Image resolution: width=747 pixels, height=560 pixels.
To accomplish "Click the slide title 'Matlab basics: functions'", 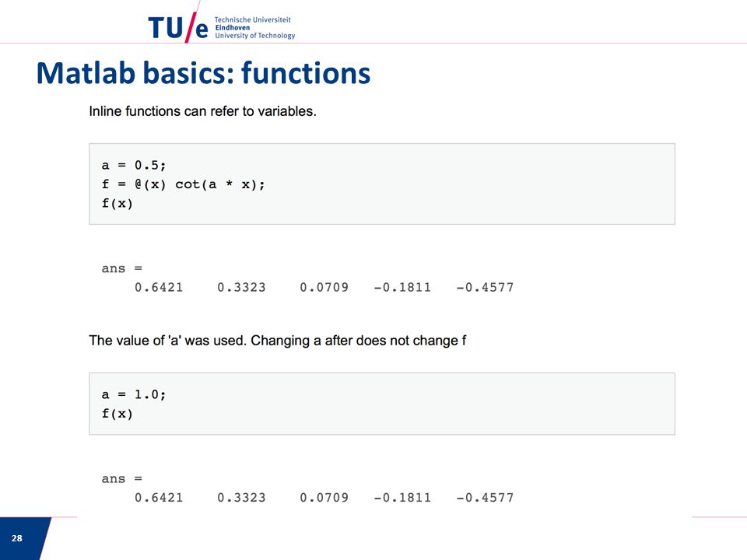I will click(203, 73).
